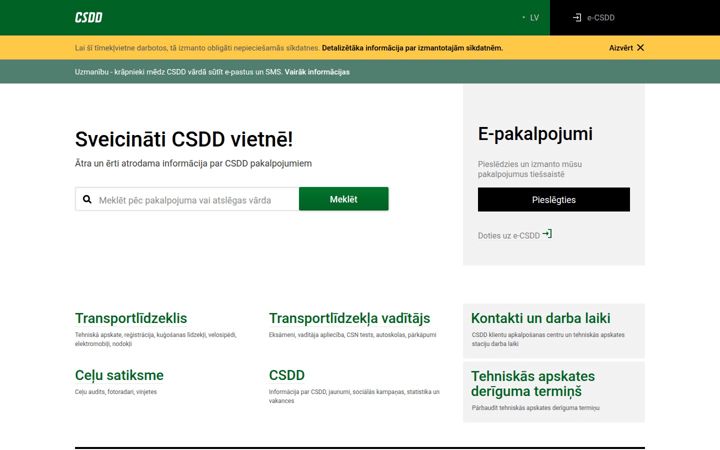720x450 pixels.
Task: Open the 'Ceļu satiksme' section
Action: (x=119, y=375)
